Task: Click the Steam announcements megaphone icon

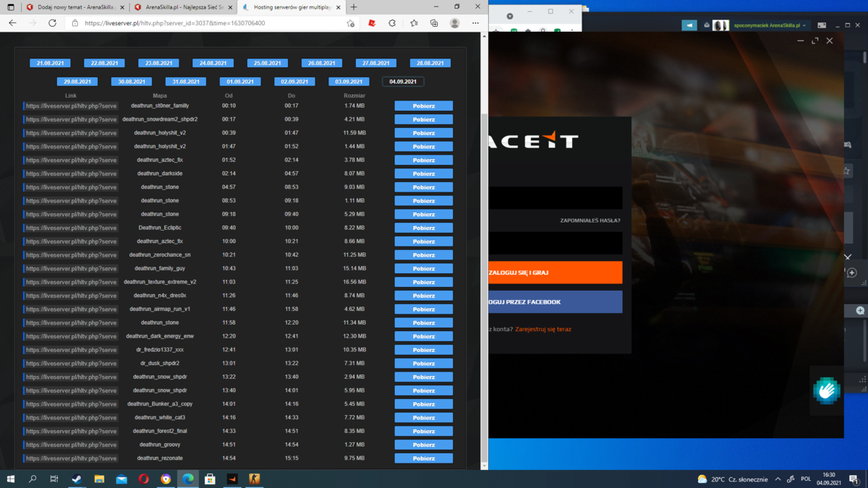Action: [x=689, y=25]
